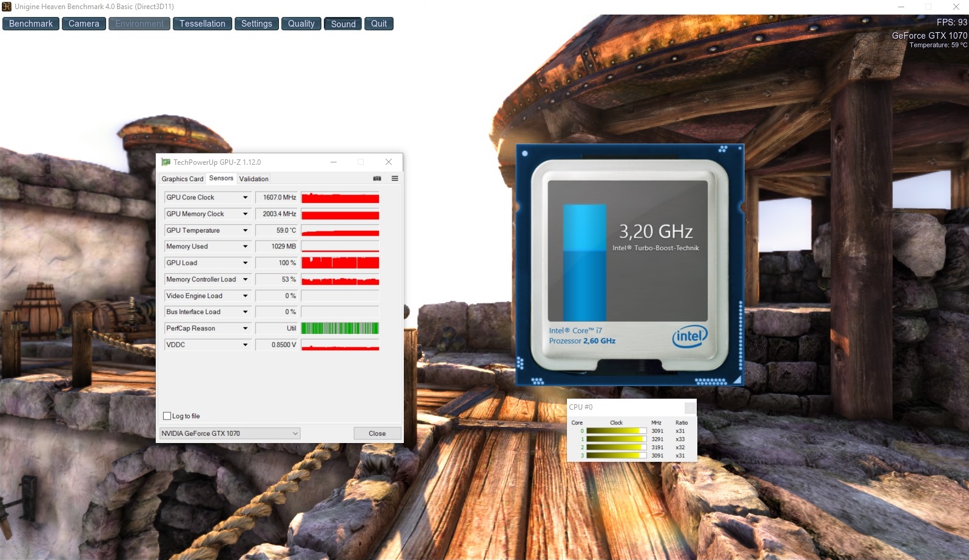
Task: Close the GPU-Z window with X
Action: 389,162
